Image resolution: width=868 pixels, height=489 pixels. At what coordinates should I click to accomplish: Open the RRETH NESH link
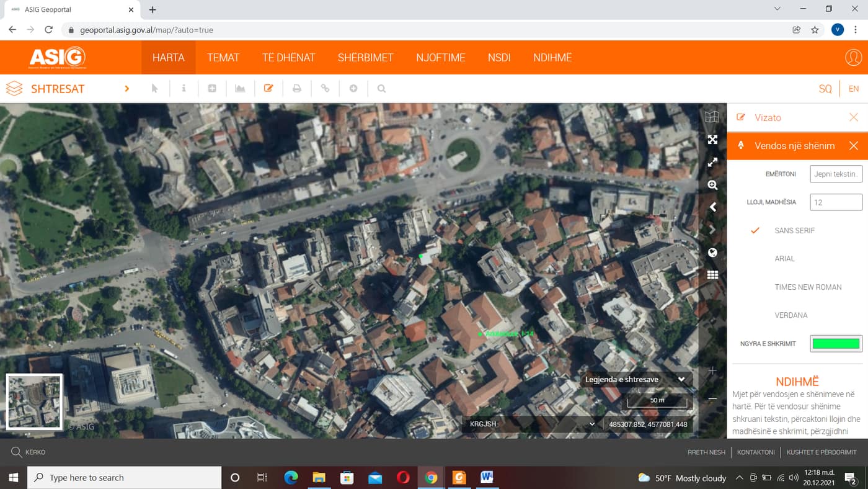pyautogui.click(x=706, y=452)
